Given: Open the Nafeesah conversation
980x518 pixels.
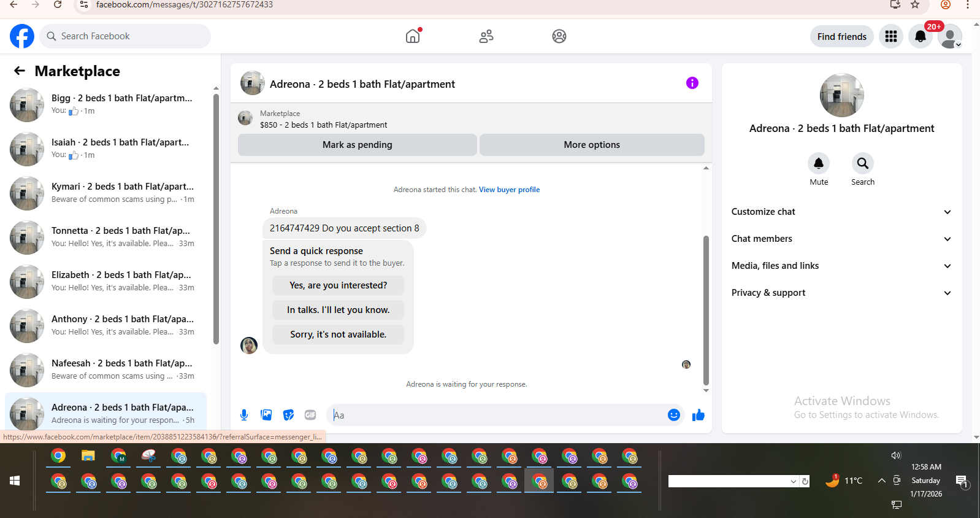Looking at the screenshot, I should (106, 370).
